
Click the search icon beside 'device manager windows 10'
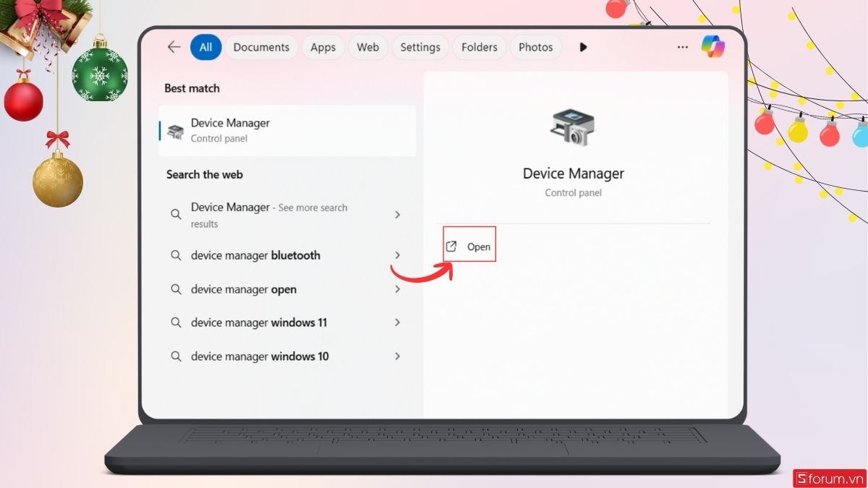tap(176, 356)
